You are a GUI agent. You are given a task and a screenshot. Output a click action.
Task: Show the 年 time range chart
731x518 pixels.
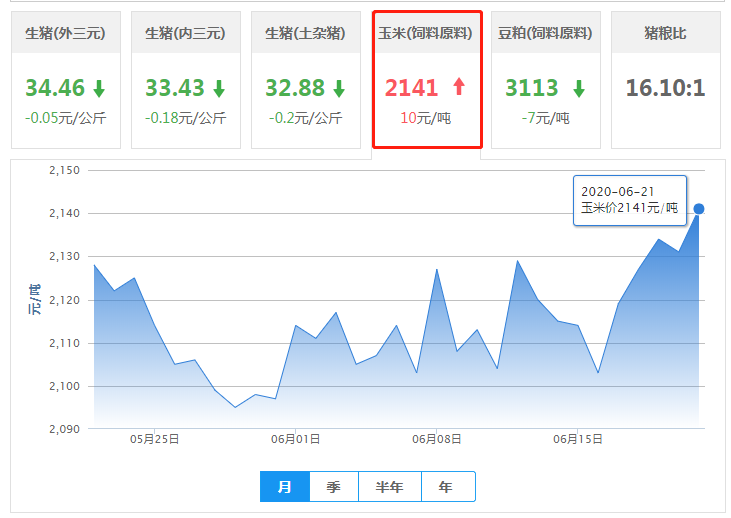click(446, 487)
